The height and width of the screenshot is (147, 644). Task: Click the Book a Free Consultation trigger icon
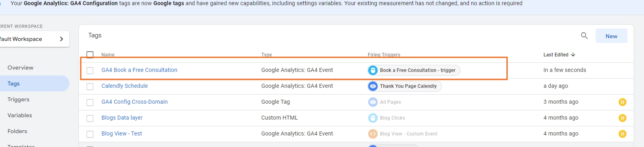tap(373, 70)
